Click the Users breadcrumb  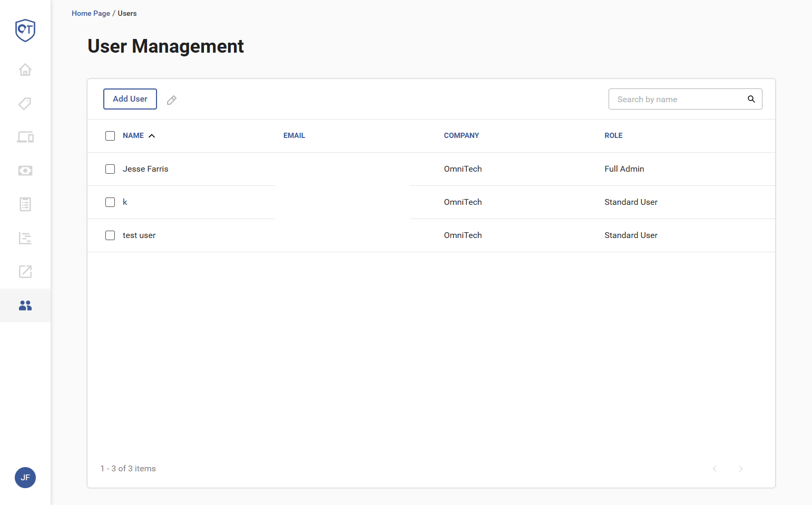(127, 13)
